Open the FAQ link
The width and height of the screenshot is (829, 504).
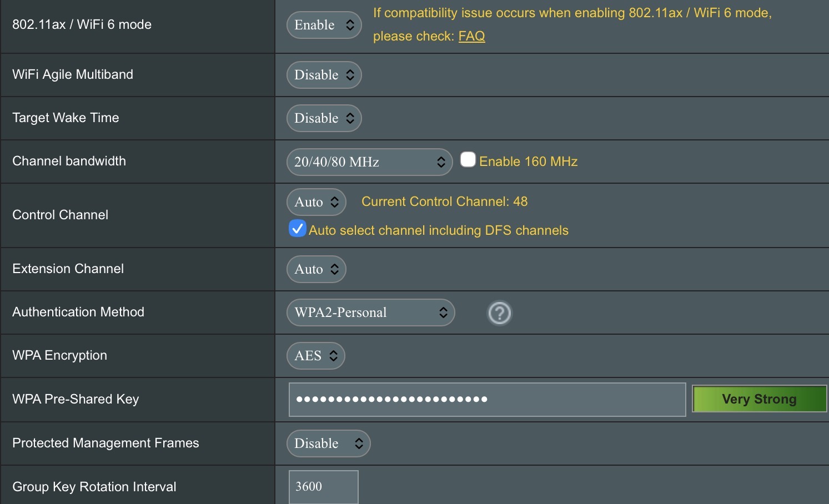(x=471, y=36)
